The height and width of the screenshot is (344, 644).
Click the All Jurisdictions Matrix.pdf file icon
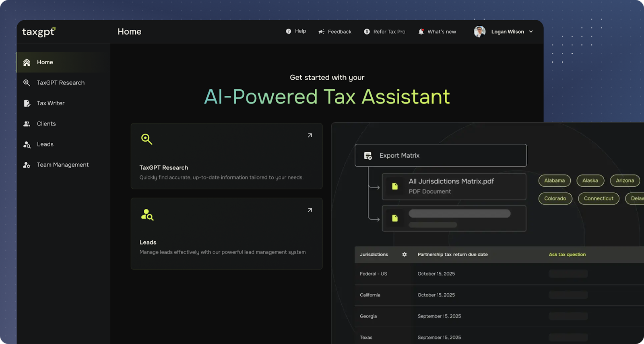click(x=395, y=186)
